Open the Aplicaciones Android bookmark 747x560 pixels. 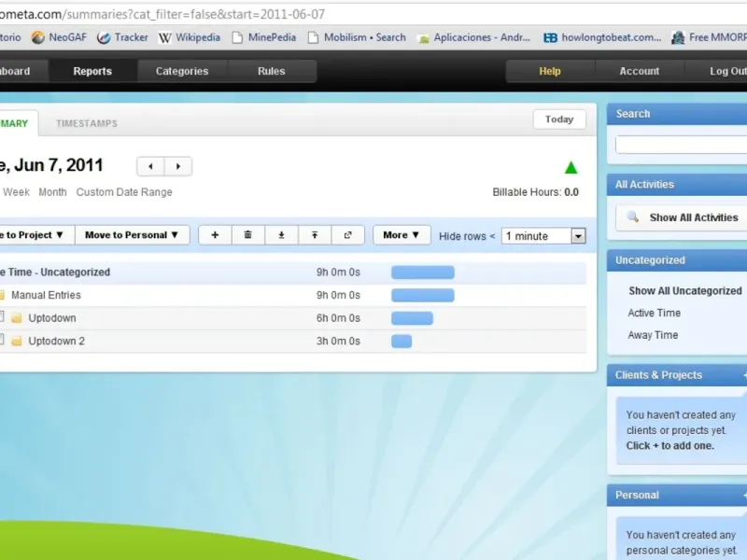coord(474,37)
